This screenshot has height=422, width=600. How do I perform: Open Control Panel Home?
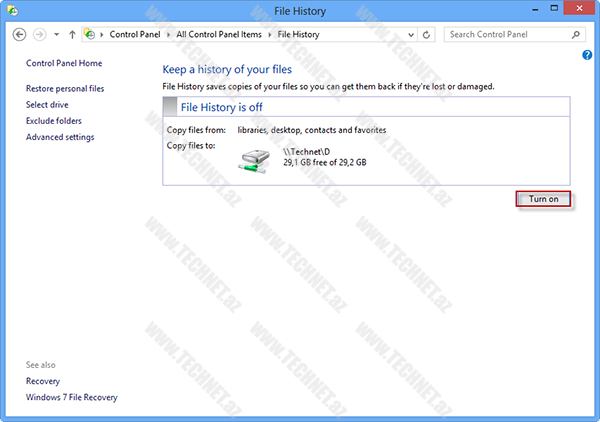coord(64,63)
